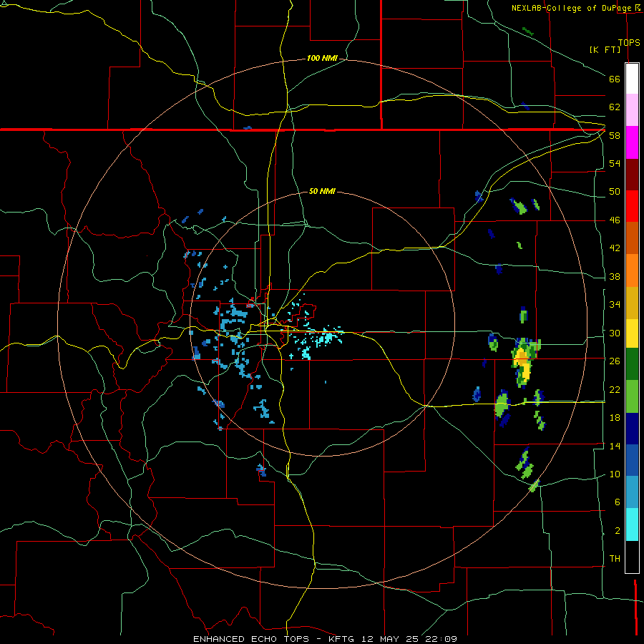Viewport: 644px width, 644px height.
Task: Click the gold legend color band
Action: tap(632, 303)
